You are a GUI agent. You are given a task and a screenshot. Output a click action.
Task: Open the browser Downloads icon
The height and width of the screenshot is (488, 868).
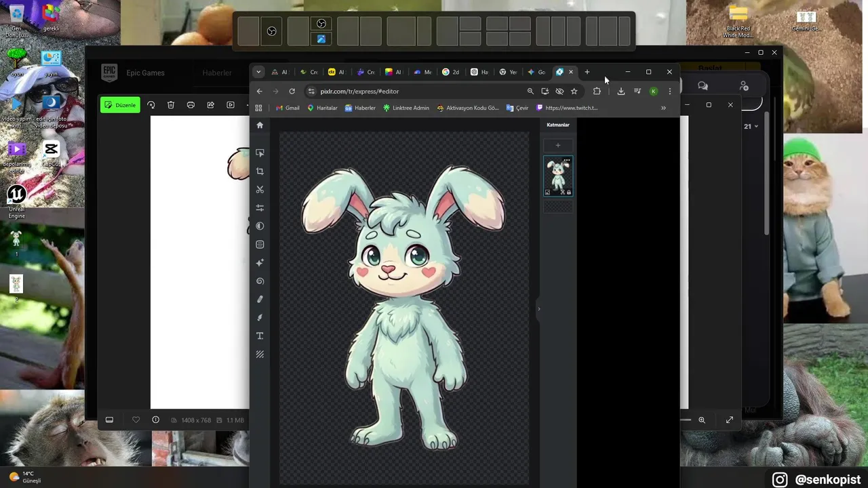coord(620,91)
